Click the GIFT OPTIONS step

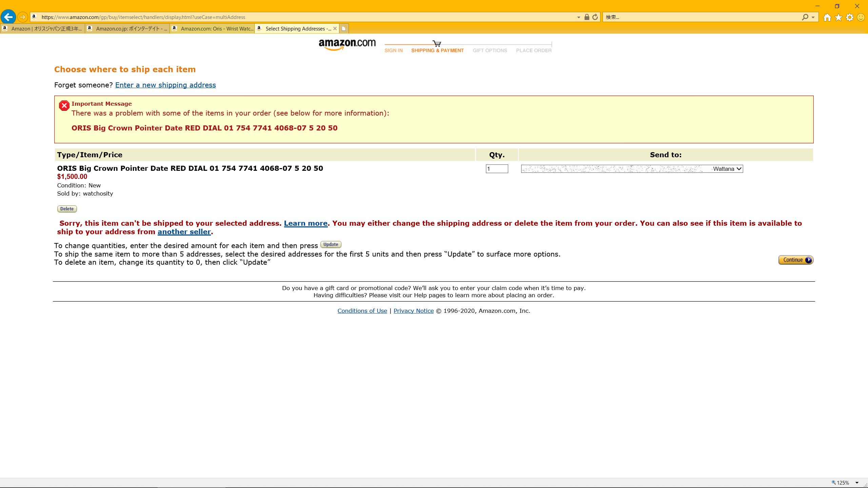point(490,50)
